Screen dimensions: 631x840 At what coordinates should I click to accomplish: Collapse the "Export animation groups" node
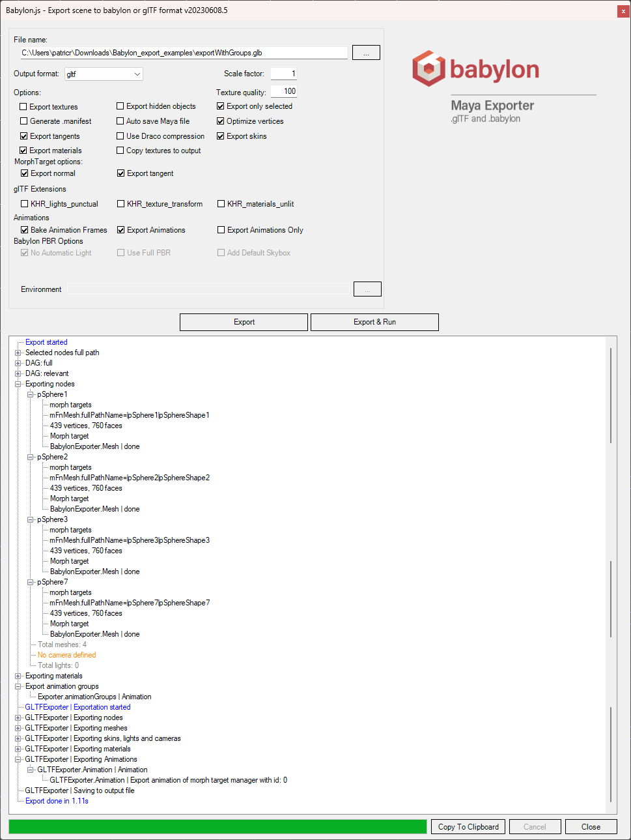click(x=18, y=686)
